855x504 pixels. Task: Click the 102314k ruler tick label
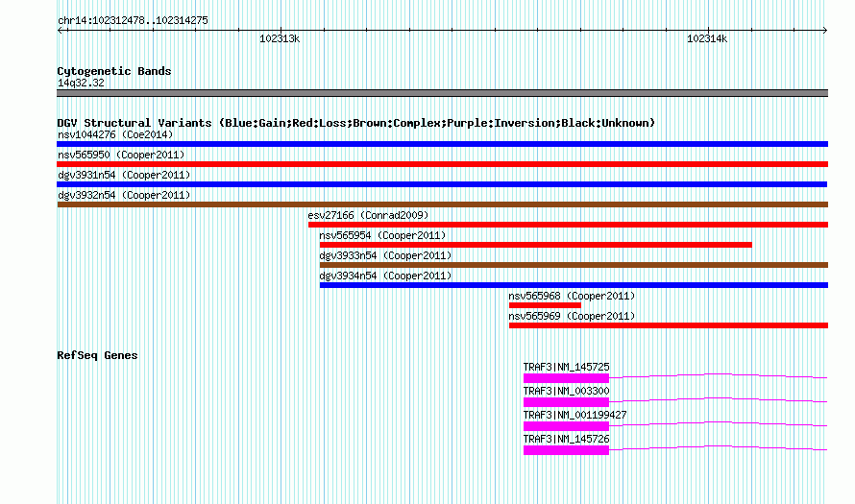(x=707, y=38)
